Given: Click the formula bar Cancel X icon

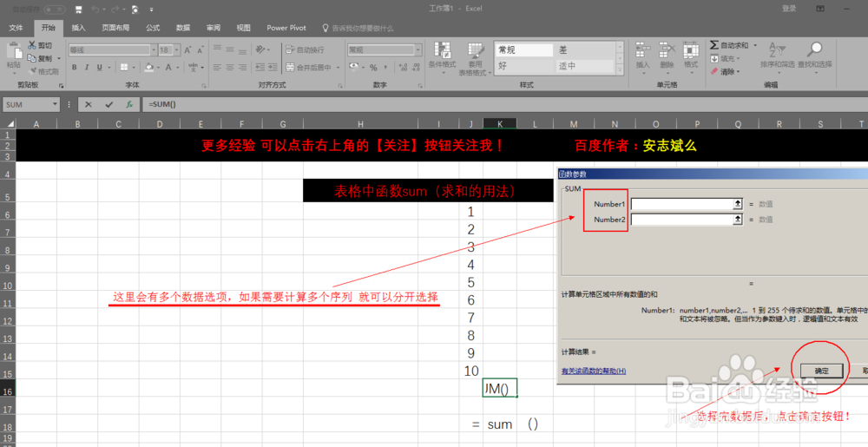Looking at the screenshot, I should tap(89, 104).
